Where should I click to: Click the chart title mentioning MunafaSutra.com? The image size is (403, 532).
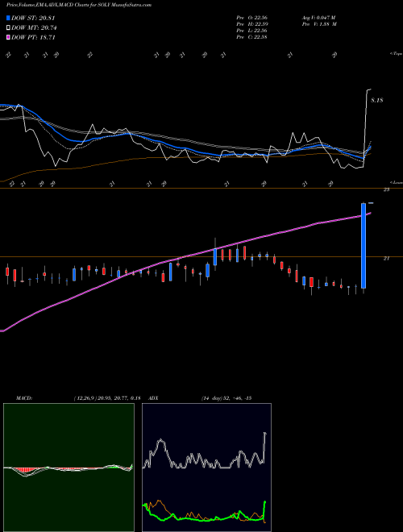[79, 5]
